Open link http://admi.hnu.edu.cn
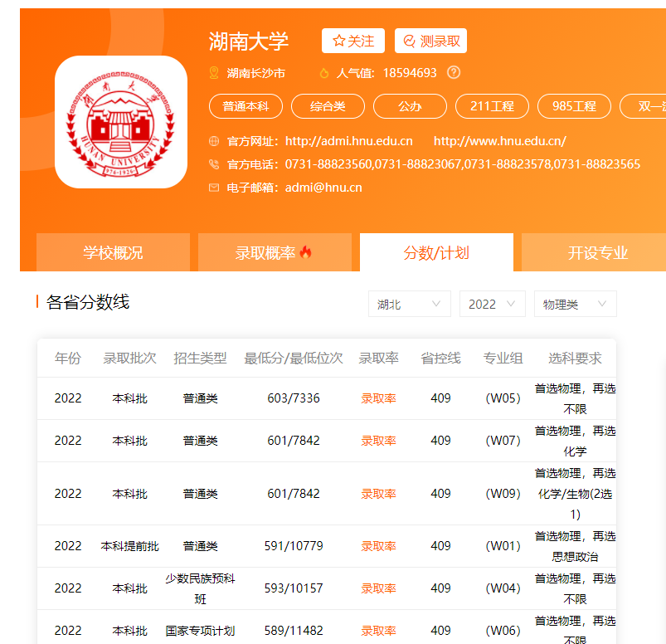Screen dimensions: 666x644 point(348,141)
